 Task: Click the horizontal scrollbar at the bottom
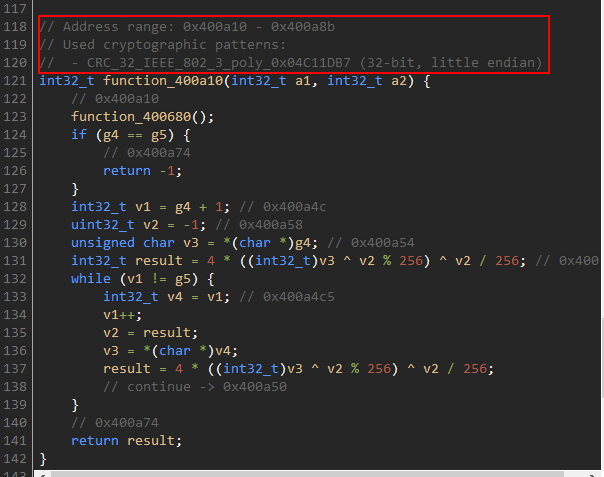pos(307,474)
